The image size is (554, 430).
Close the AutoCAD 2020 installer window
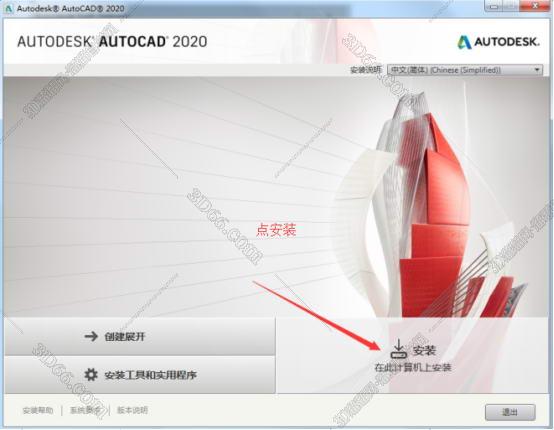pyautogui.click(x=536, y=6)
